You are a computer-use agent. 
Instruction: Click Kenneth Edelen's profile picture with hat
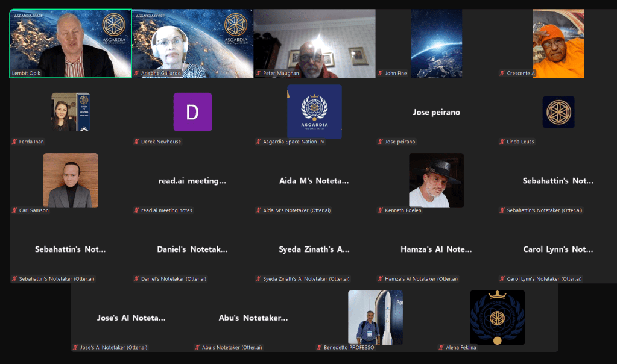[x=436, y=180]
